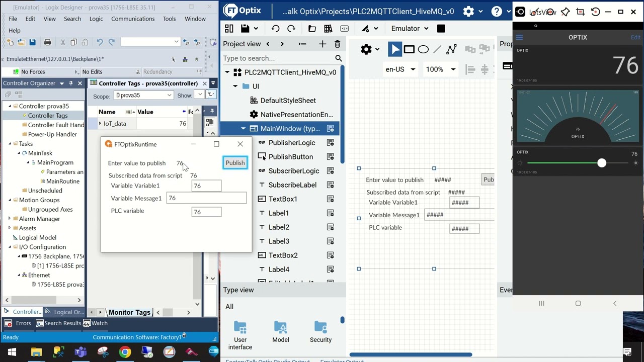This screenshot has width=644, height=362.
Task: Select the Rectangle drawing tool
Action: pyautogui.click(x=409, y=49)
